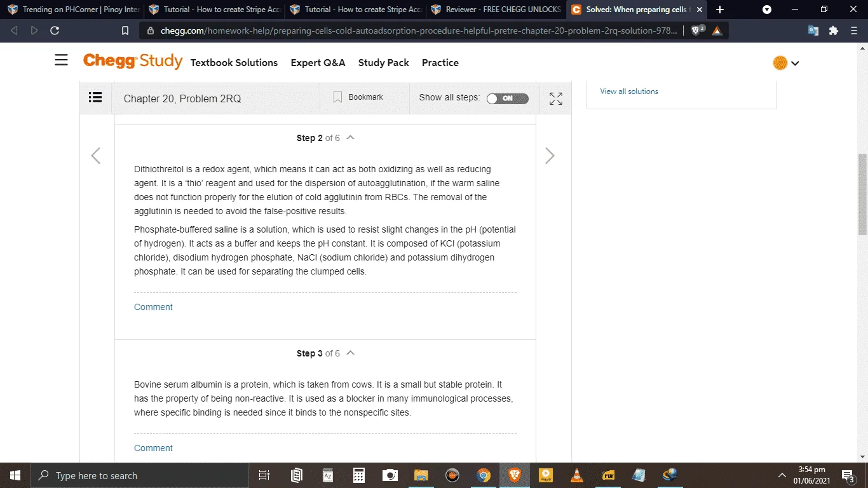
Task: Open Textbook Solutions menu
Action: (x=234, y=62)
